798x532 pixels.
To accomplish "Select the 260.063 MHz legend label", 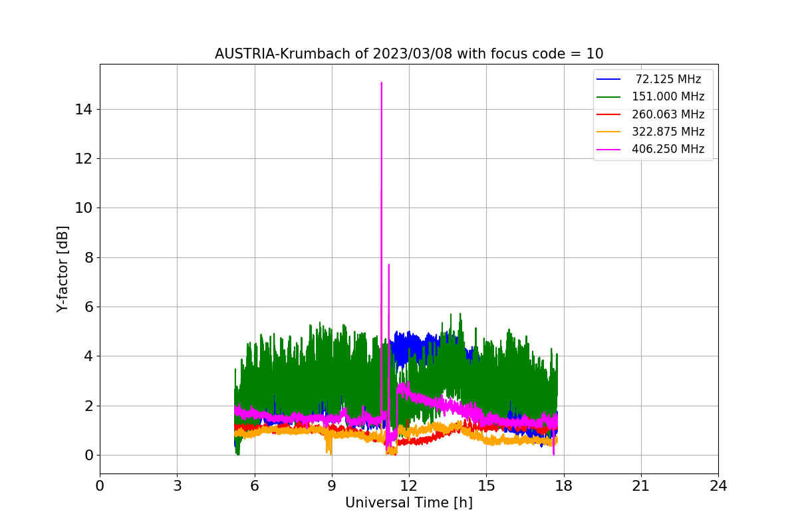I will point(668,114).
